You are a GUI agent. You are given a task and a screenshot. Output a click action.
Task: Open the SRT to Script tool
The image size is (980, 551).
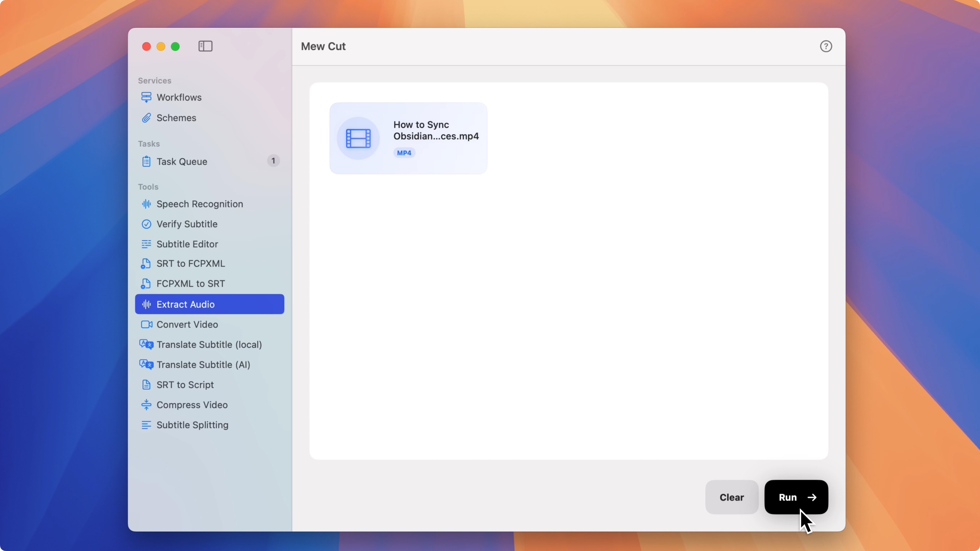185,385
